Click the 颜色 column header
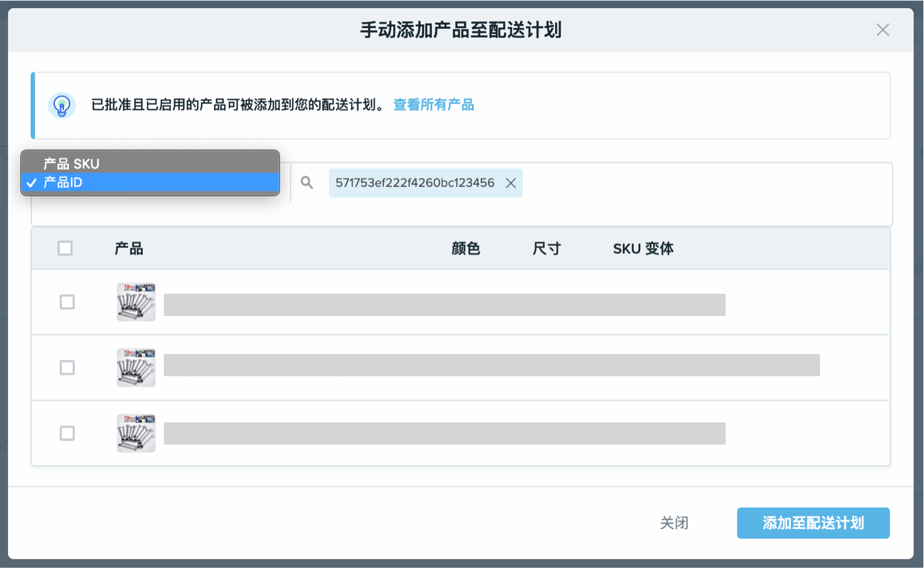This screenshot has width=924, height=569. (x=466, y=248)
